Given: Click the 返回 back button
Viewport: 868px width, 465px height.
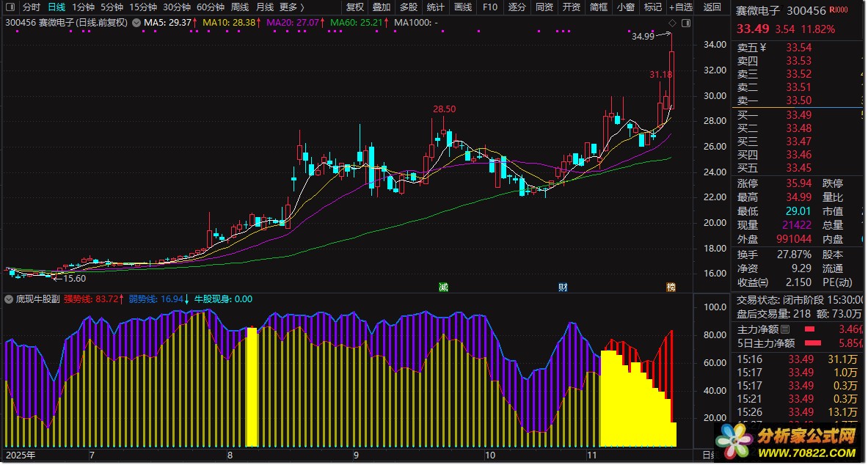Looking at the screenshot, I should point(712,7).
